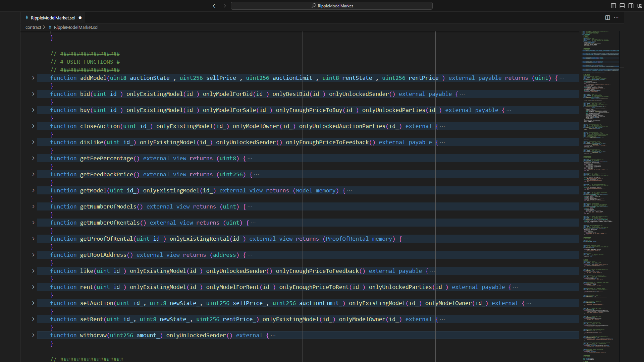
Task: Unfold the withdraw function chevron
Action: click(33, 335)
